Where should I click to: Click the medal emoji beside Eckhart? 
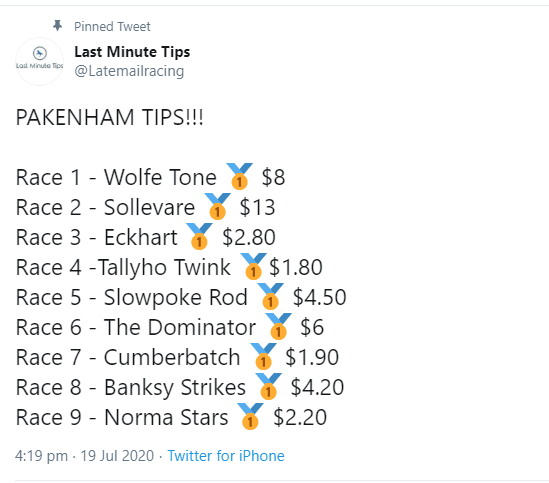point(199,236)
